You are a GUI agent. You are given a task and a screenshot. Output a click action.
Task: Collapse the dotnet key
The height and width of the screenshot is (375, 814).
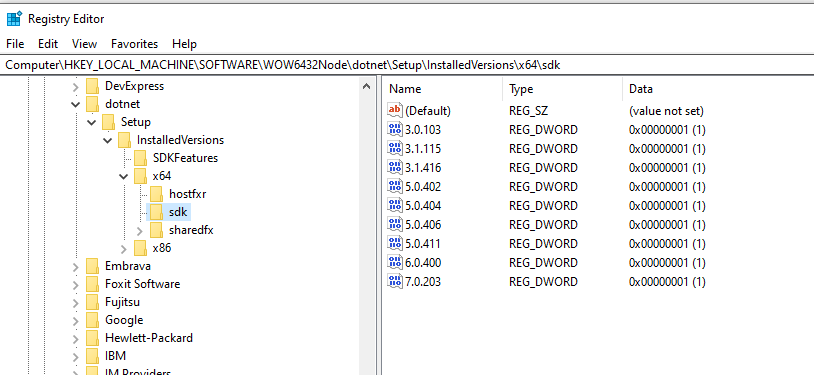[x=76, y=104]
